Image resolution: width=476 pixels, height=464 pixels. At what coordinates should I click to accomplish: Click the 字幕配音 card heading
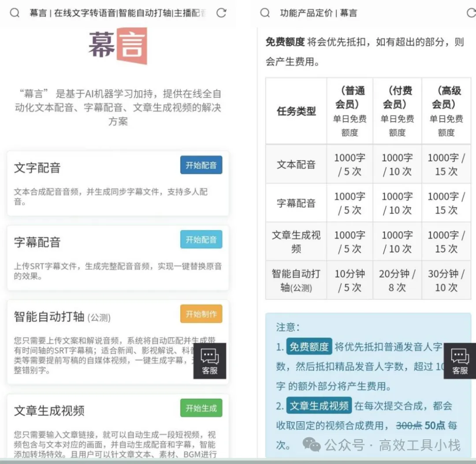click(x=37, y=242)
